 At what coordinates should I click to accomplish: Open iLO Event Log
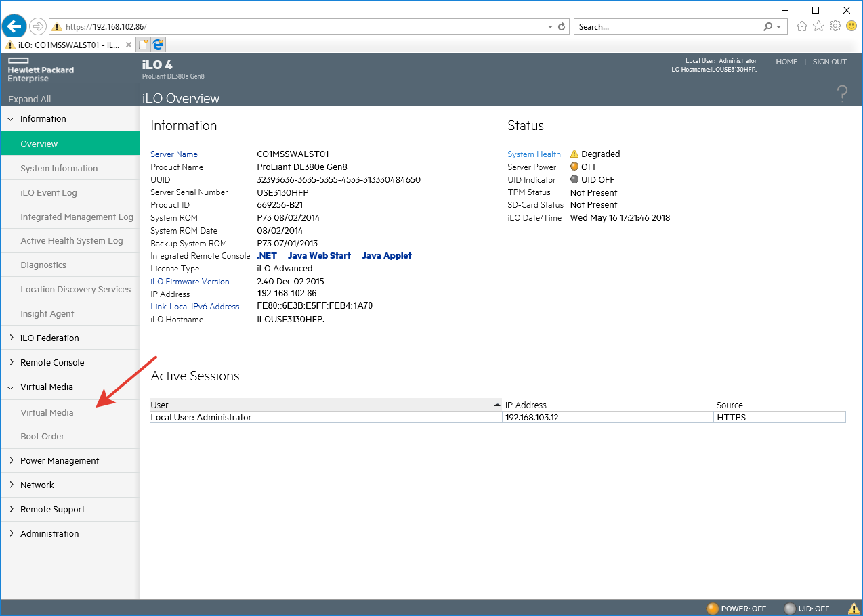(70, 192)
